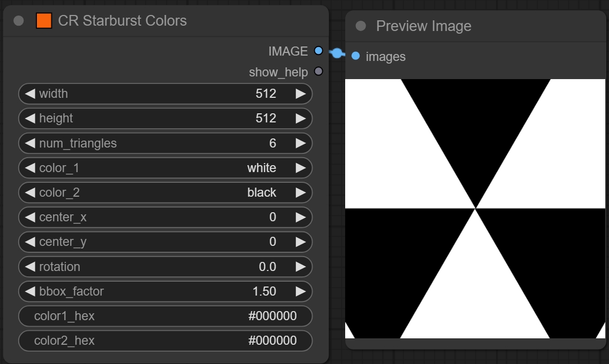Viewport: 609px width, 364px height.
Task: Click the color1_hex input field
Action: coord(165,316)
